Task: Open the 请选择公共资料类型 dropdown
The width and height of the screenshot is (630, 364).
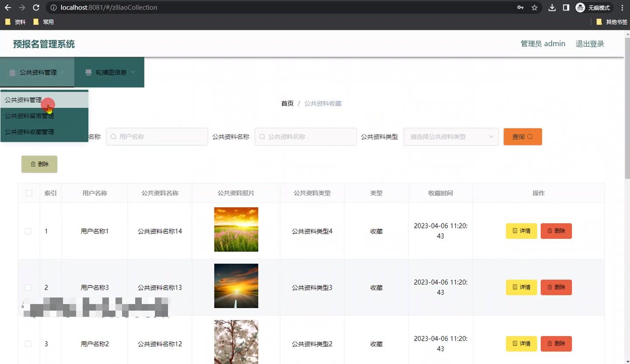Action: 451,136
